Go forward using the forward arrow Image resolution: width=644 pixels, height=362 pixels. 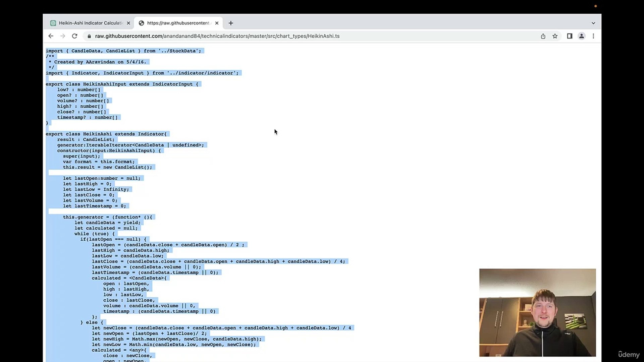[63, 36]
